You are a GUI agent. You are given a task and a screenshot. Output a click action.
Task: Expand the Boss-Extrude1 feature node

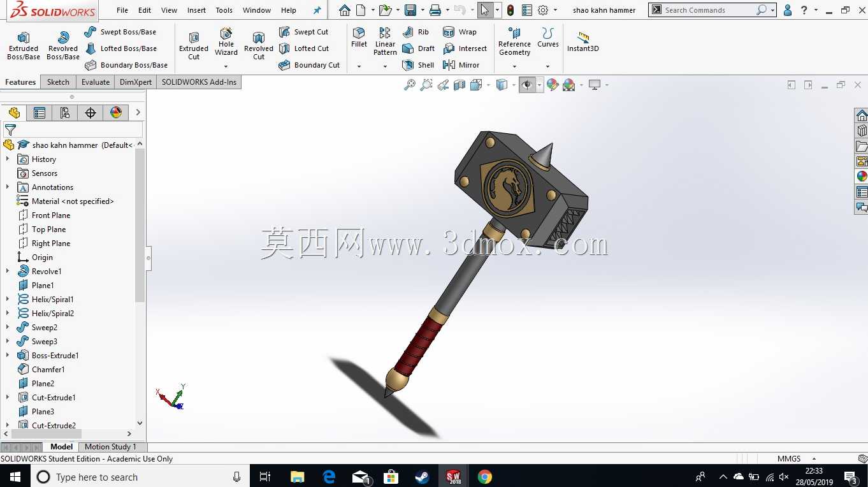pyautogui.click(x=8, y=356)
